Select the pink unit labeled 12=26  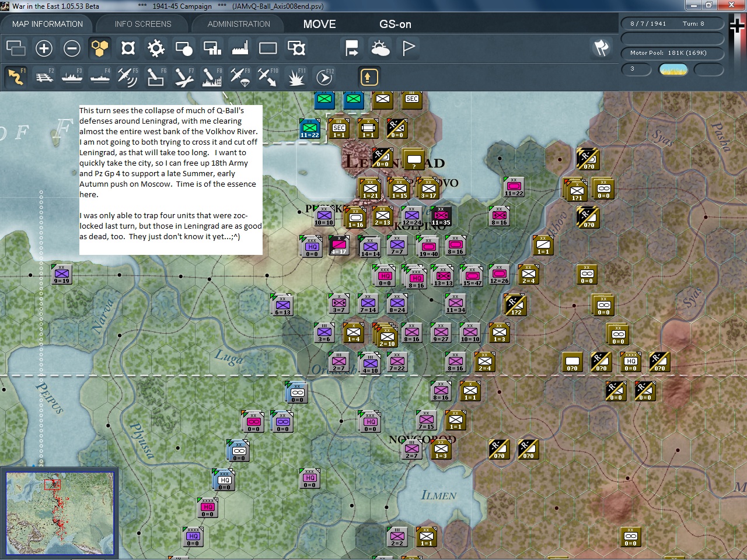(x=500, y=274)
